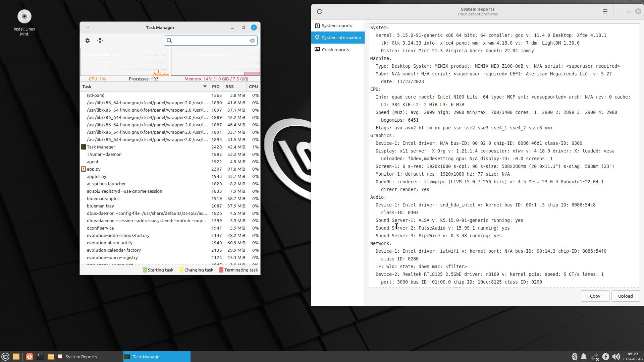Screen dimensions: 644x362
Task: Click the Processes: 193 status label
Action: [144, 79]
